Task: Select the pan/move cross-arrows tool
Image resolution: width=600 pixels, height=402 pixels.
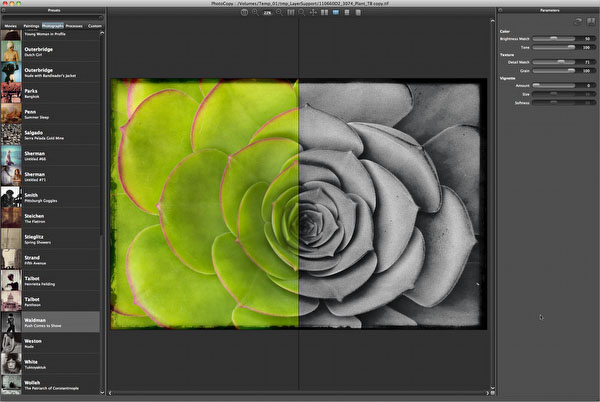Action: [313, 13]
